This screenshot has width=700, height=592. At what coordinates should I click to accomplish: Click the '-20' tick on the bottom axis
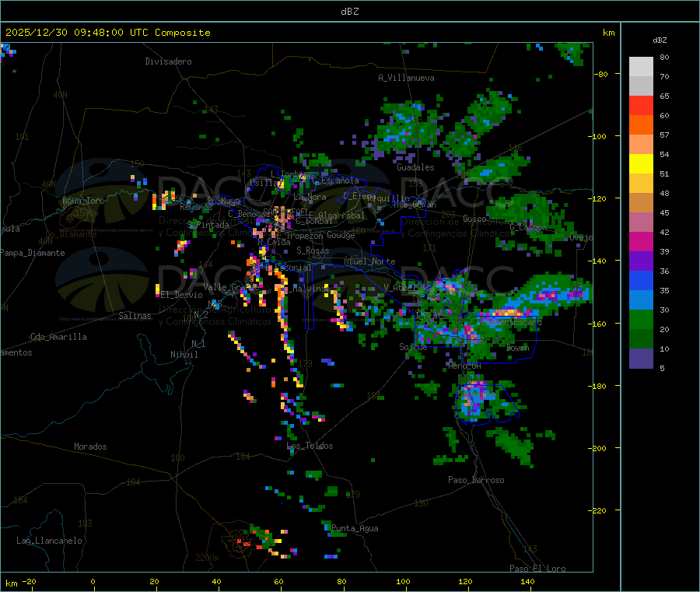[29, 581]
